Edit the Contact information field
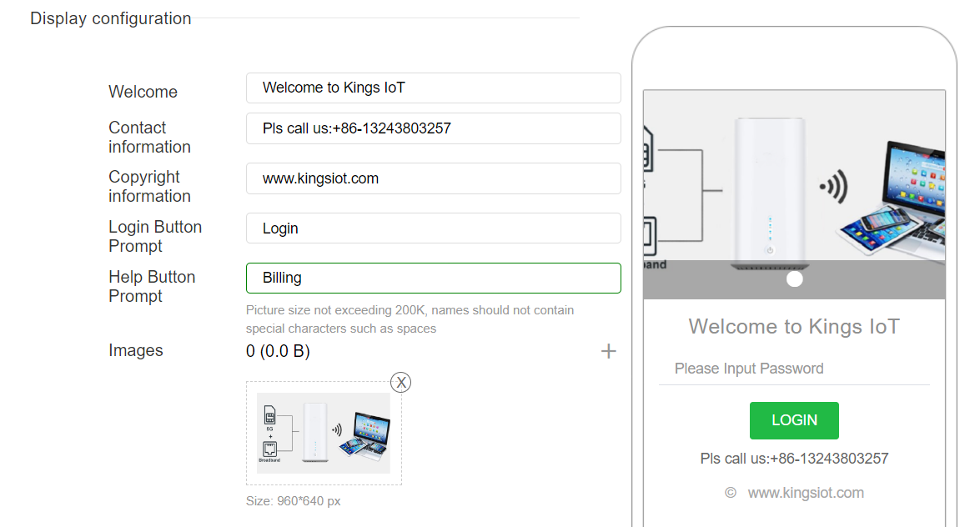The width and height of the screenshot is (980, 527). [x=433, y=128]
